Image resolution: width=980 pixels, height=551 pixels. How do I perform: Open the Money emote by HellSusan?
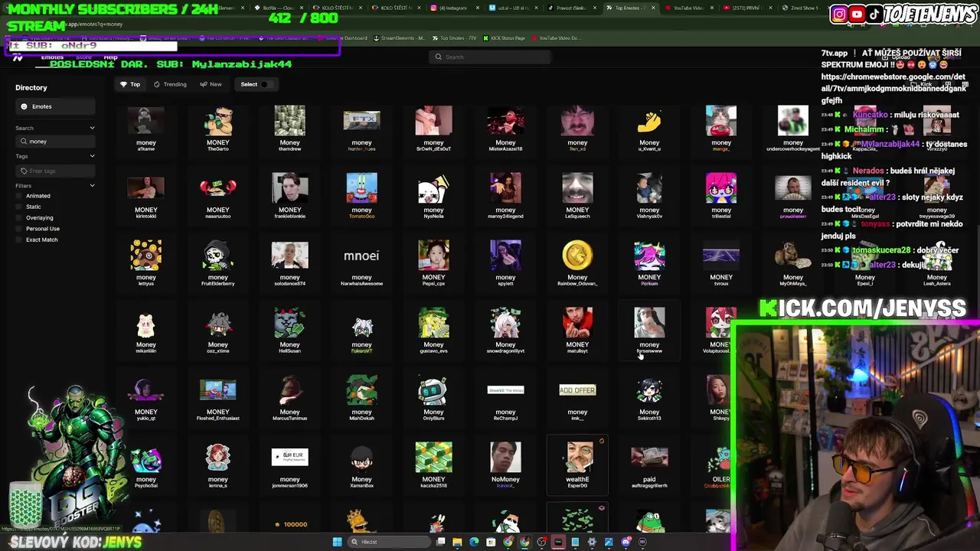pos(289,330)
